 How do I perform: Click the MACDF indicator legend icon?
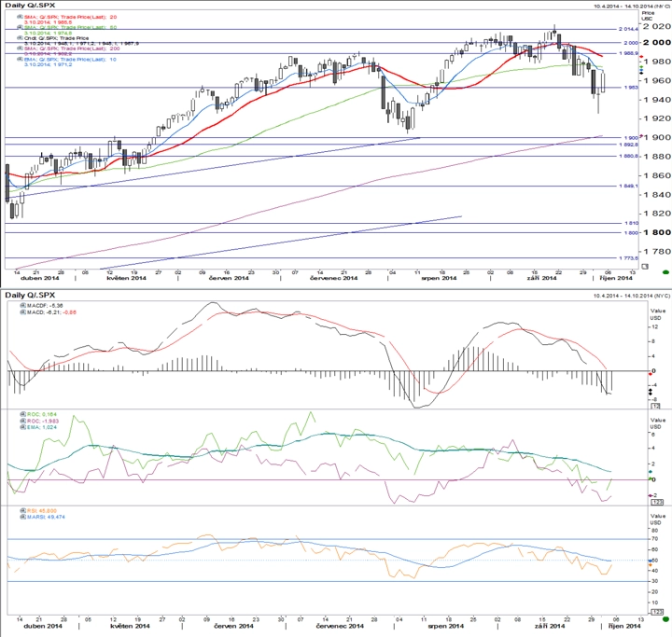tap(22, 305)
